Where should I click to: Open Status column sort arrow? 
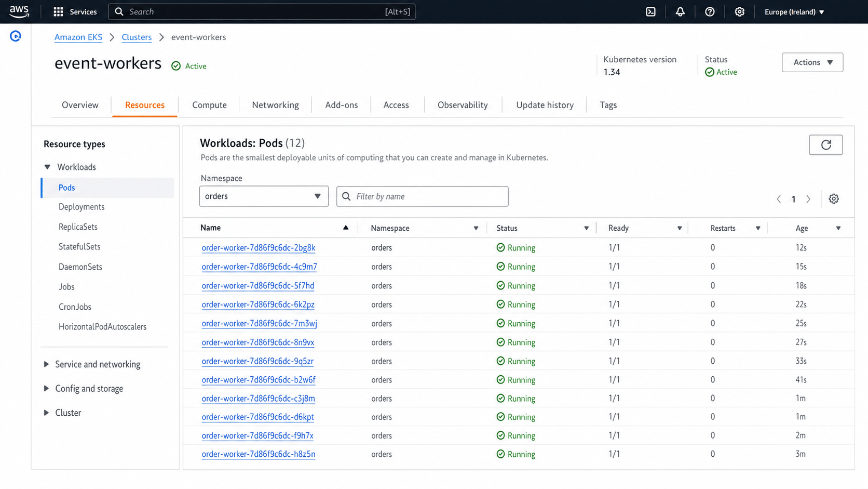[586, 228]
